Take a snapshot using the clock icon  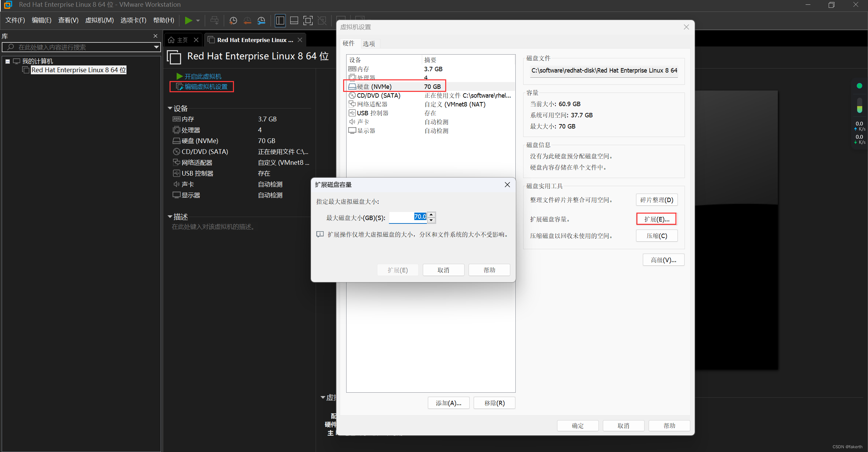[x=233, y=20]
